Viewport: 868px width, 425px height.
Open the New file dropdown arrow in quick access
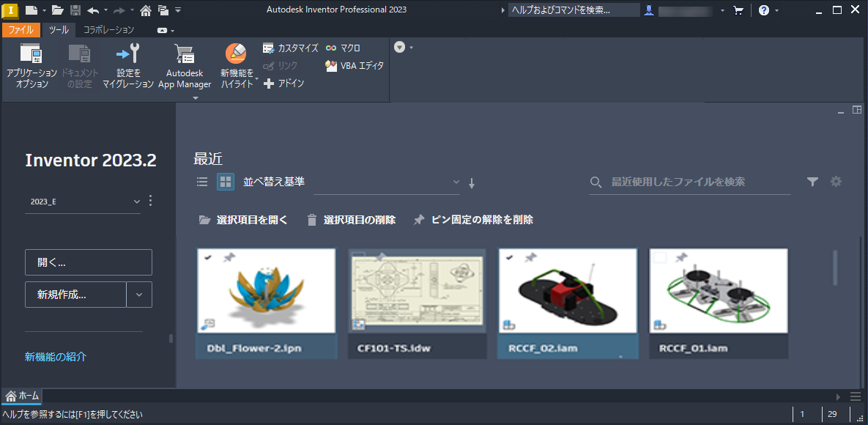pyautogui.click(x=44, y=10)
